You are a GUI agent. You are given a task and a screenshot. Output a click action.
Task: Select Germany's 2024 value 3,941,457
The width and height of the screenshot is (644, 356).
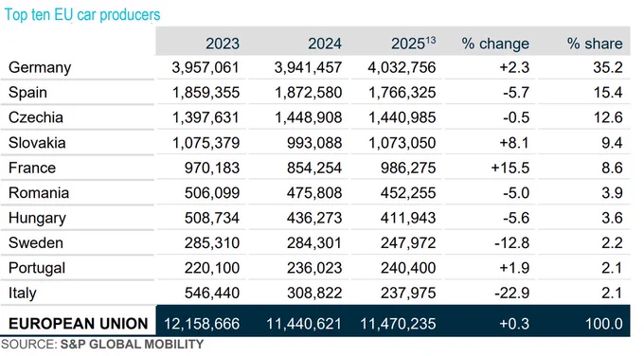click(x=308, y=68)
